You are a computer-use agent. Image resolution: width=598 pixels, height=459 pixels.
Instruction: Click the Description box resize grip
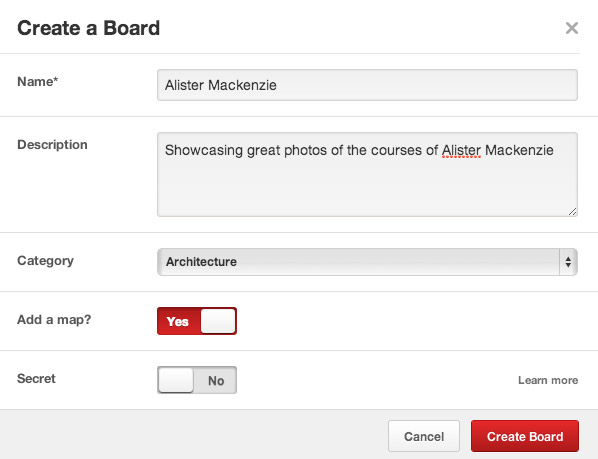pos(572,212)
